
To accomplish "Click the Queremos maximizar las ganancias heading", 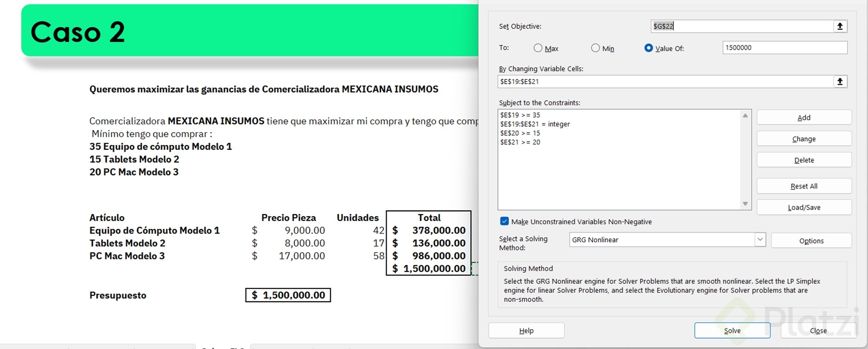I will coord(264,89).
